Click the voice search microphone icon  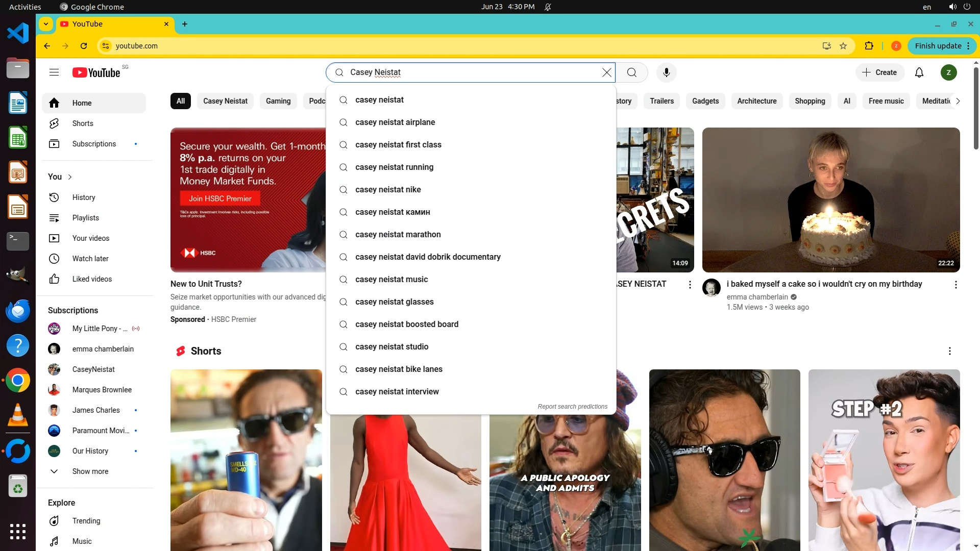point(666,72)
